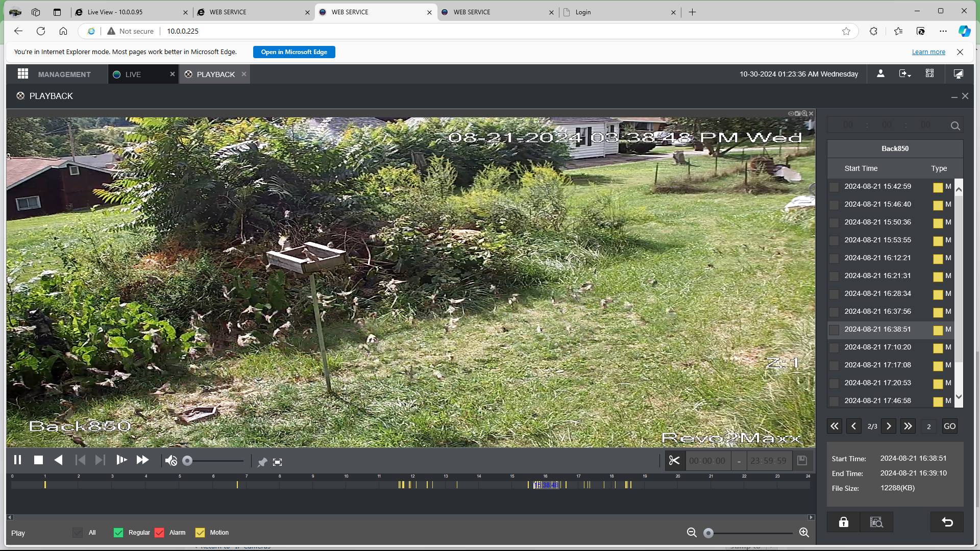Click the pin marker icon
980x551 pixels.
(x=262, y=462)
